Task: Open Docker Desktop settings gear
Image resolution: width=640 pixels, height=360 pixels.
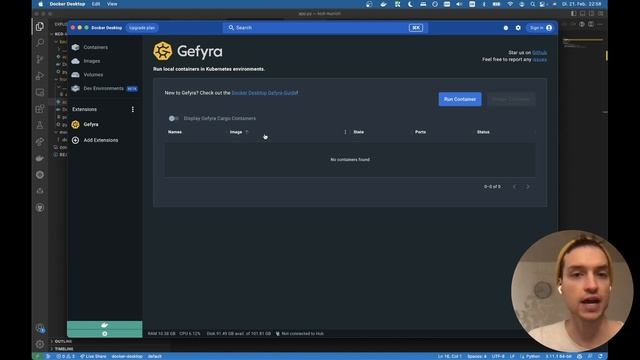Action: 518,28
